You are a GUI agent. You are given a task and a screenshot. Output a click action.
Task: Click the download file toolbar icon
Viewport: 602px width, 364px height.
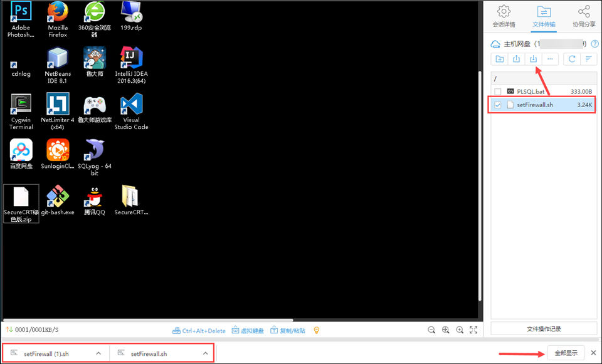pyautogui.click(x=533, y=59)
